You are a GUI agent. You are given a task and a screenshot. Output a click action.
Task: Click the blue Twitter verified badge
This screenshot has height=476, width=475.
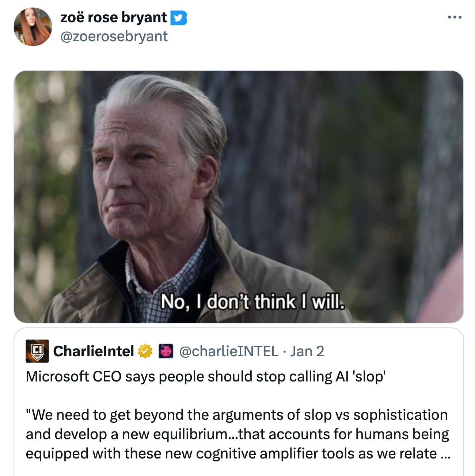[x=179, y=18]
